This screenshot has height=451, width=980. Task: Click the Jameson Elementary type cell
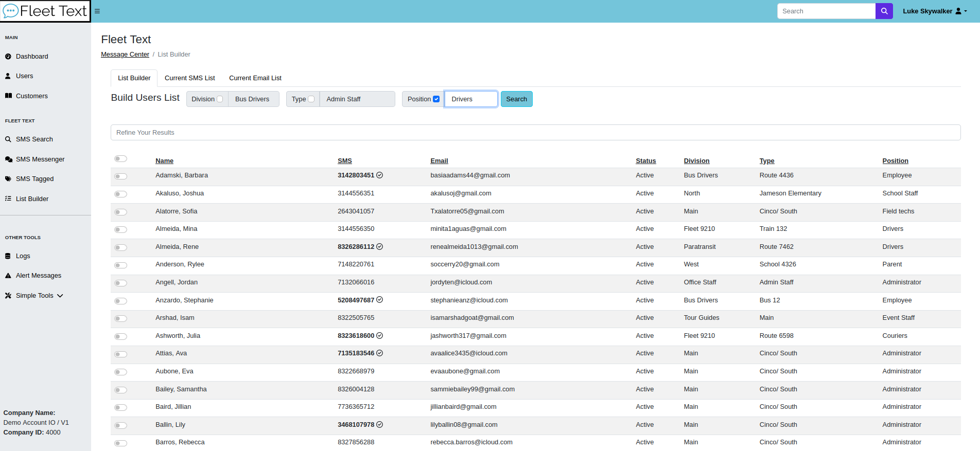(x=790, y=193)
